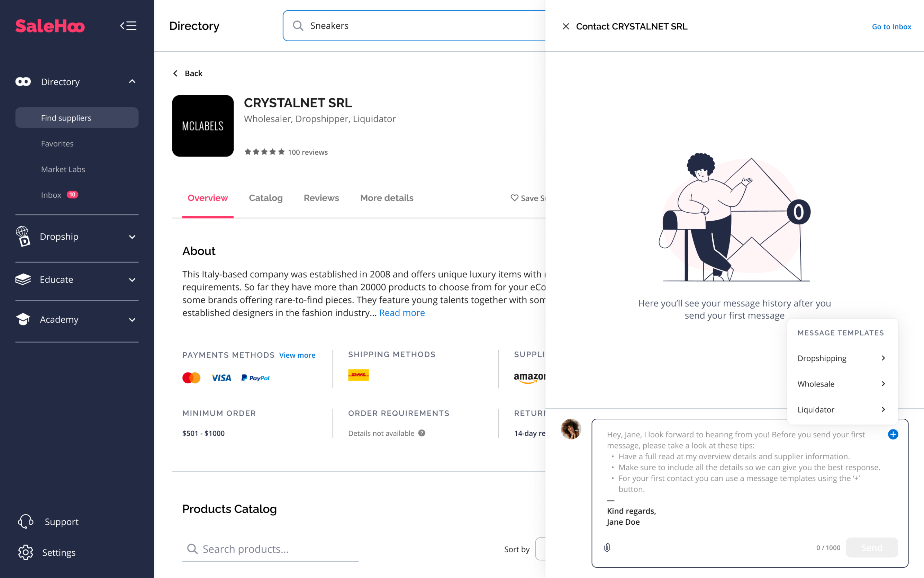
Task: Click the blue plus templates button
Action: (x=893, y=434)
